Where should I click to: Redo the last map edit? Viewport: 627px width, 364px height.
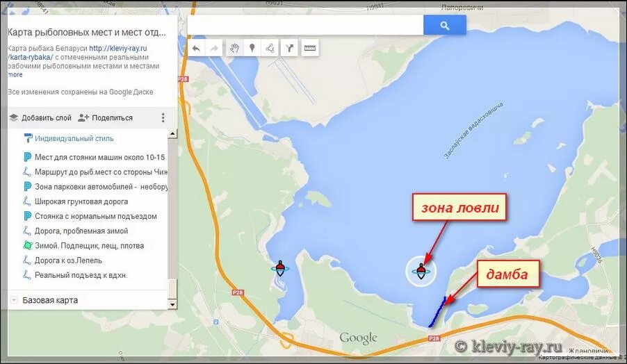(214, 49)
